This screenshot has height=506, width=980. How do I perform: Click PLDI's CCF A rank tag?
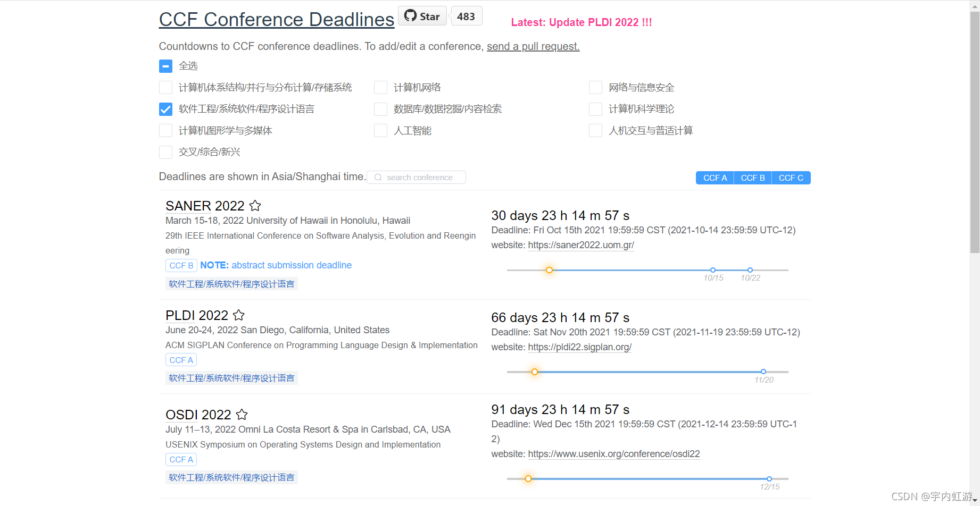(x=181, y=360)
